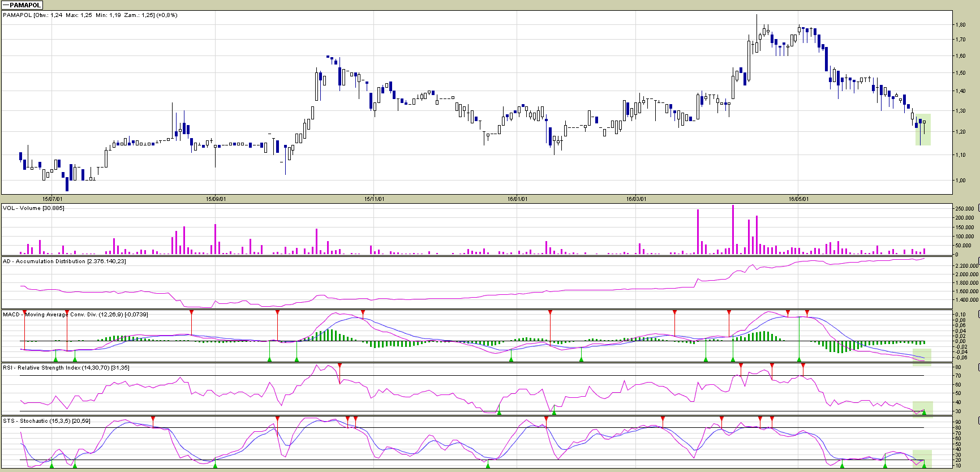The width and height of the screenshot is (980, 472).
Task: Click the tallest magenta volume bar
Action: [x=733, y=230]
